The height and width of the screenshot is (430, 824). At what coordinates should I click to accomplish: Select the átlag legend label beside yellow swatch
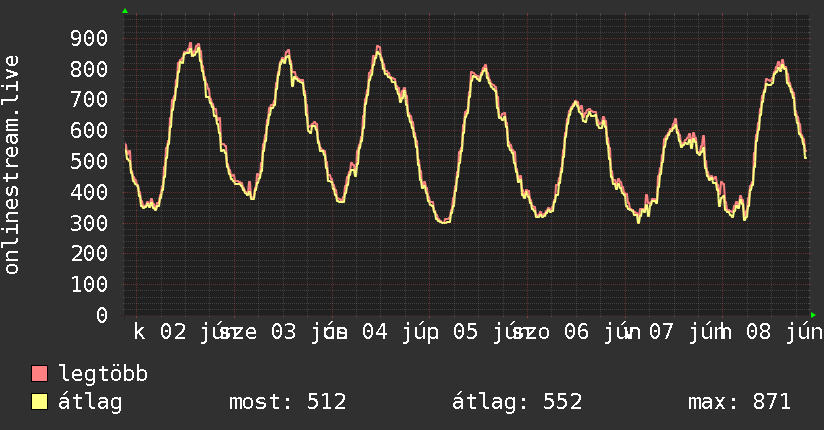pos(90,402)
